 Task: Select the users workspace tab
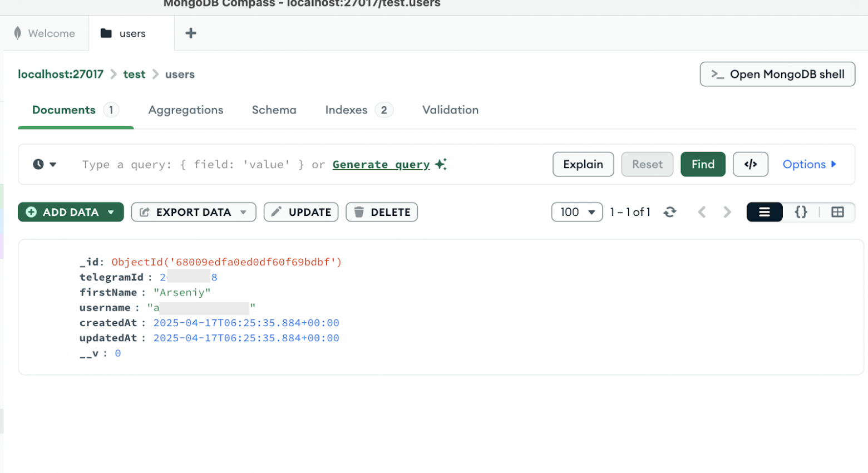coord(131,33)
